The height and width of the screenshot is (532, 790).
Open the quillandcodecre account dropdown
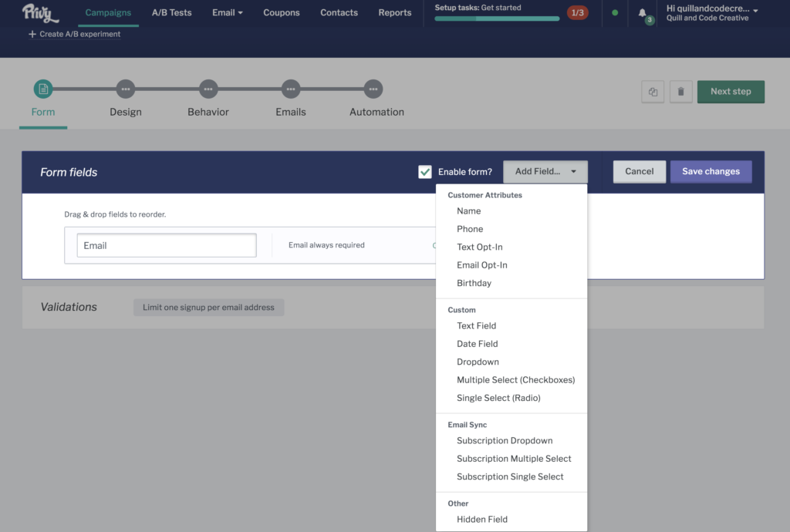click(x=712, y=12)
